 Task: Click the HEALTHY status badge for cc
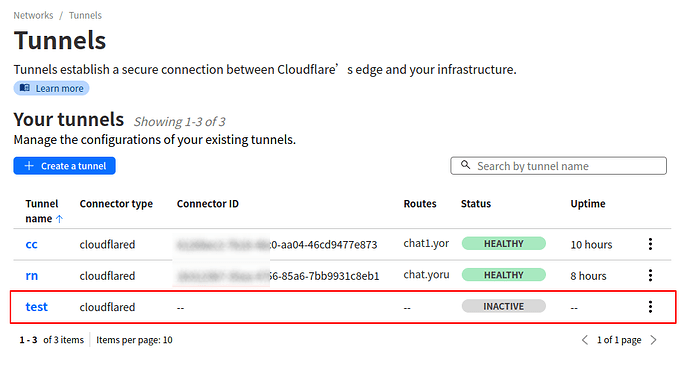pyautogui.click(x=503, y=243)
